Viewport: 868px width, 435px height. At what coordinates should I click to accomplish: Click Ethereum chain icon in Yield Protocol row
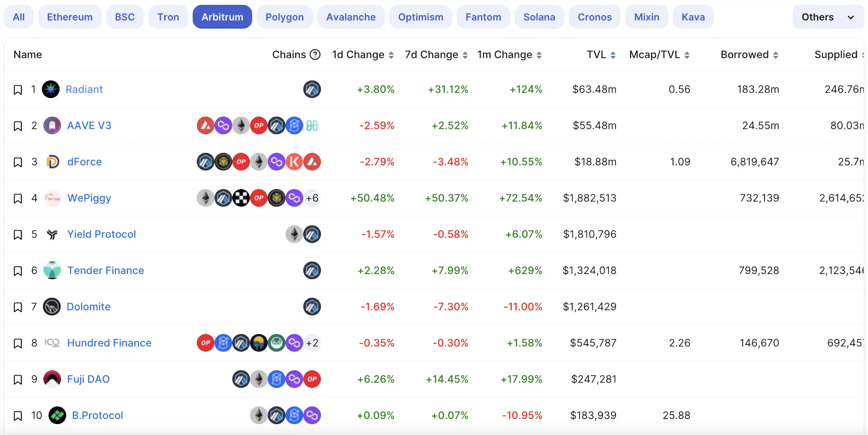tap(294, 234)
